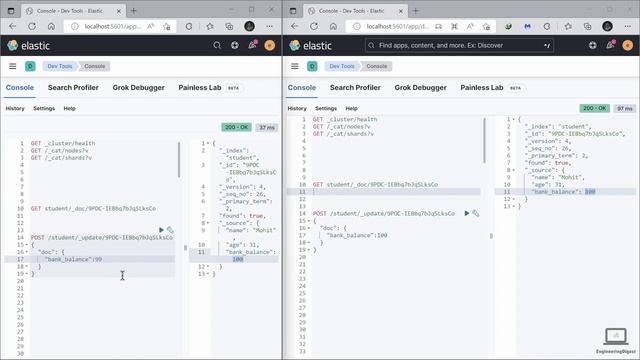Image resolution: width=640 pixels, height=360 pixels.
Task: Open Kibana search icon in left window
Action: (217, 45)
